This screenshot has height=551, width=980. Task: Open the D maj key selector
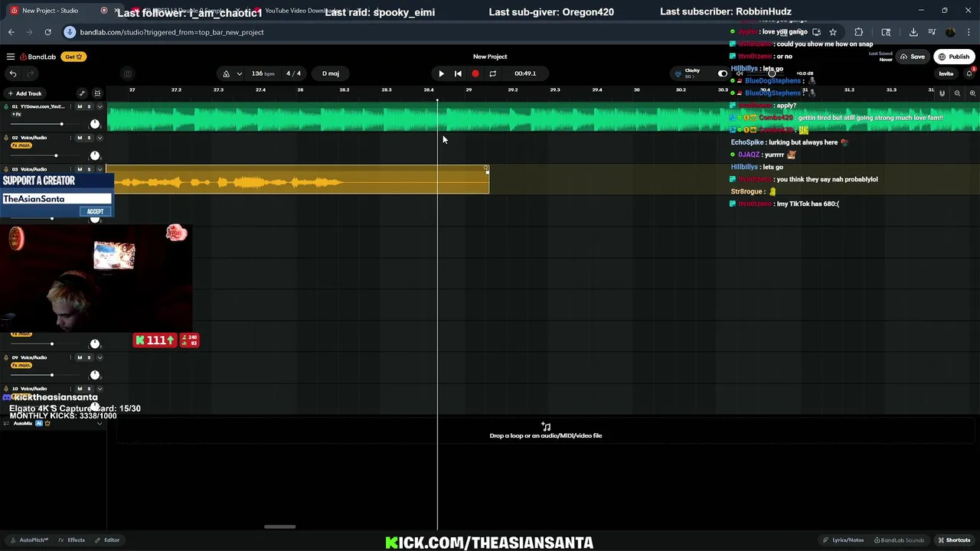331,73
